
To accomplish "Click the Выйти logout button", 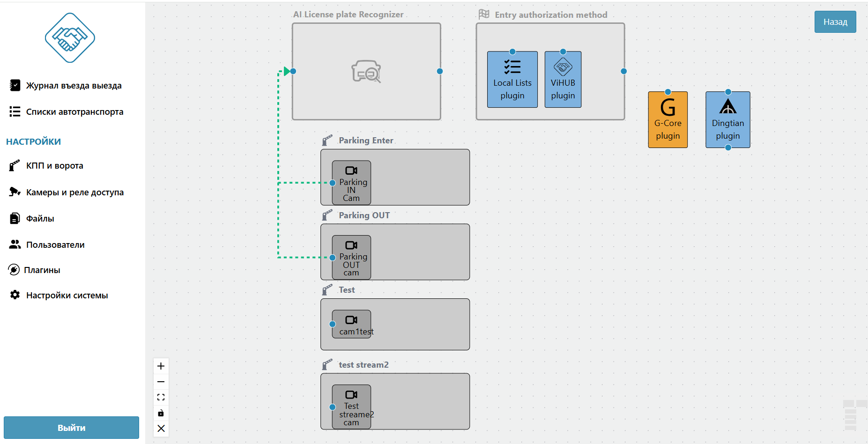I will click(71, 428).
